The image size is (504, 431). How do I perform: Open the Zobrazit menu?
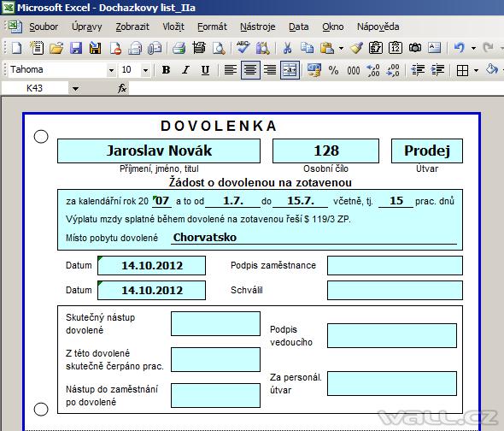point(132,27)
